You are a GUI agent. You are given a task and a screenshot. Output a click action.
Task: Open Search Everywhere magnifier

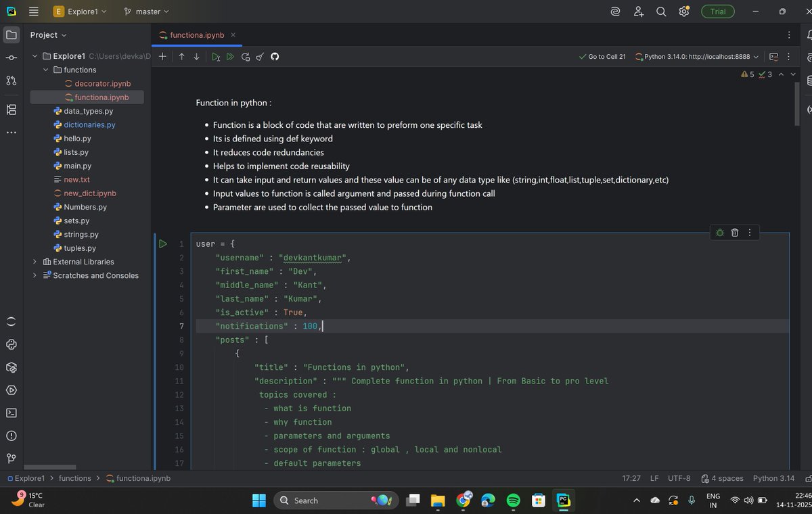[660, 11]
